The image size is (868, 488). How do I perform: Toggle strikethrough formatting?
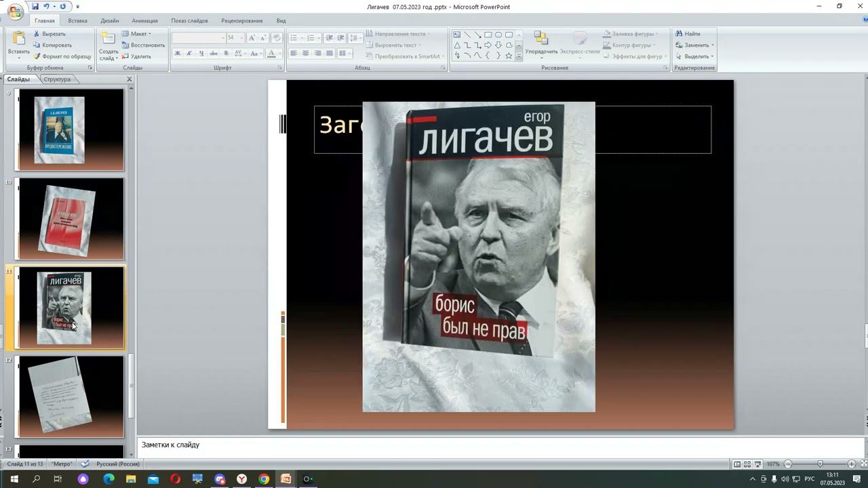(214, 54)
